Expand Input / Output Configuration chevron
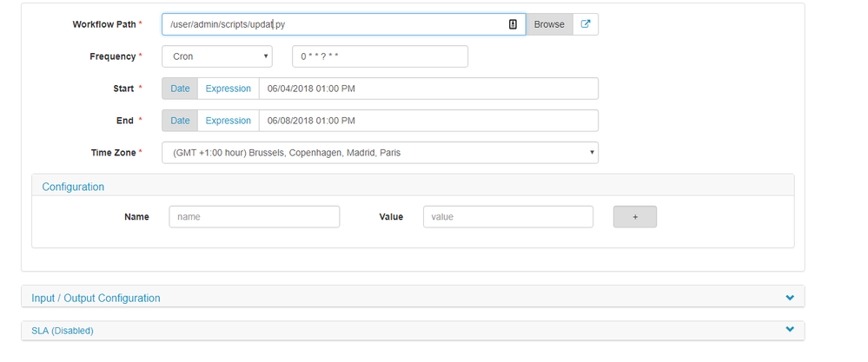The image size is (868, 362). pyautogui.click(x=790, y=298)
